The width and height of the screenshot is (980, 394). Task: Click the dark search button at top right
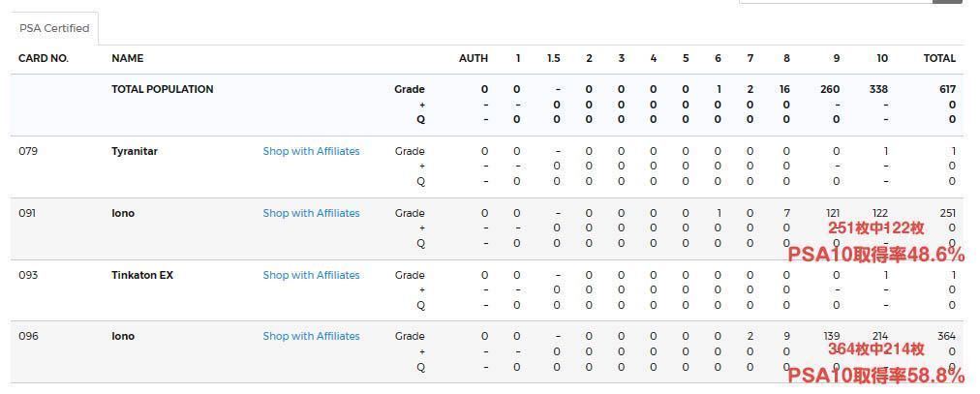pos(947,1)
